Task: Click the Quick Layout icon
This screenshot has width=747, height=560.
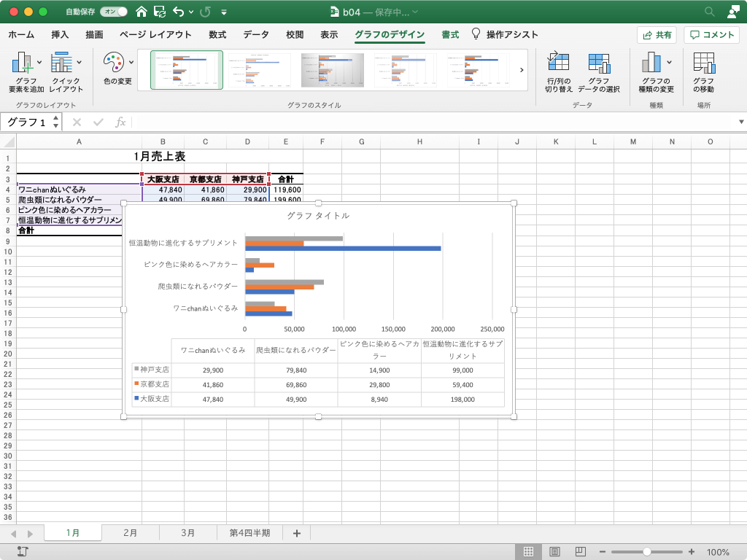Action: tap(61, 63)
